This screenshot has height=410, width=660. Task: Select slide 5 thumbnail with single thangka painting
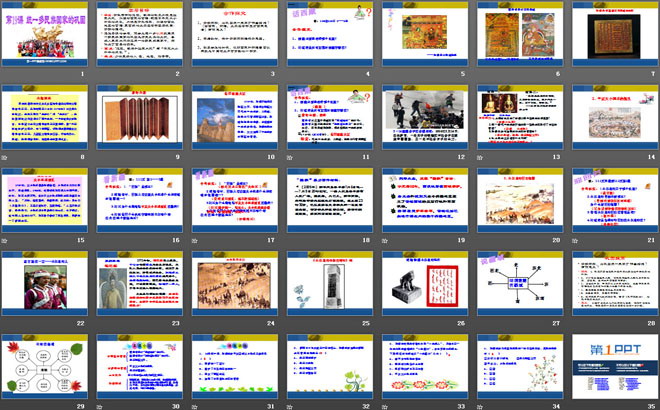[x=425, y=34]
